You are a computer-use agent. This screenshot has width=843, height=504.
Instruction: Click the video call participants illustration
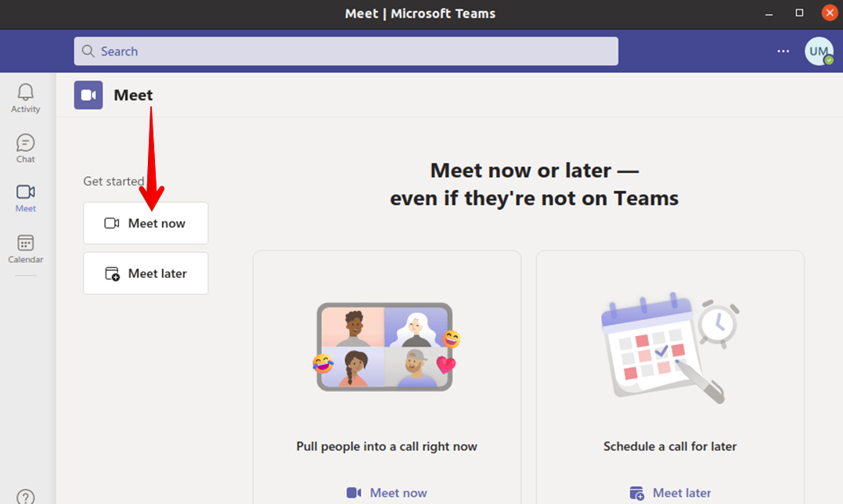[x=387, y=347]
